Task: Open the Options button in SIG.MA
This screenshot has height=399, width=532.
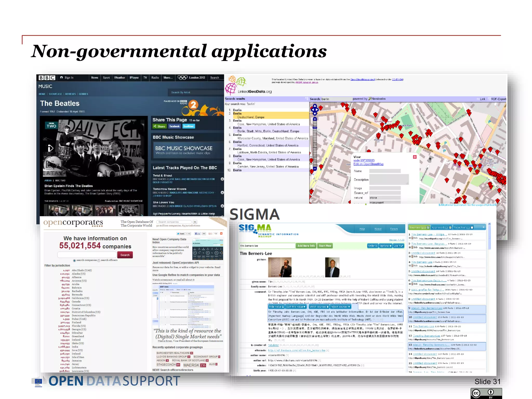Action: pyautogui.click(x=385, y=246)
